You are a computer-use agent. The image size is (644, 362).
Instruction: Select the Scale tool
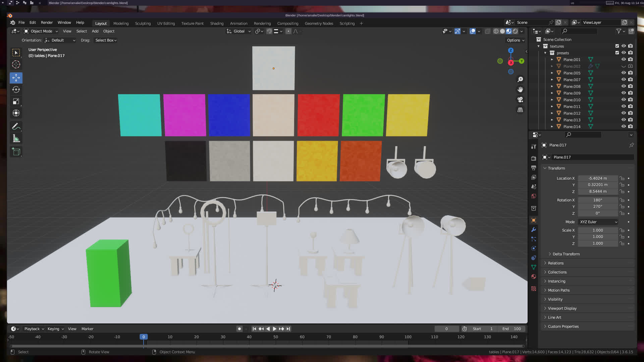coord(16,101)
